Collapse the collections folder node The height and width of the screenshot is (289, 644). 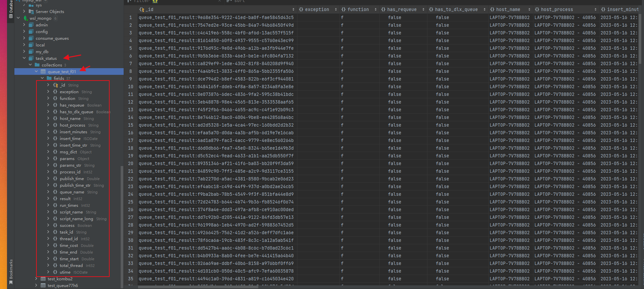(x=30, y=65)
